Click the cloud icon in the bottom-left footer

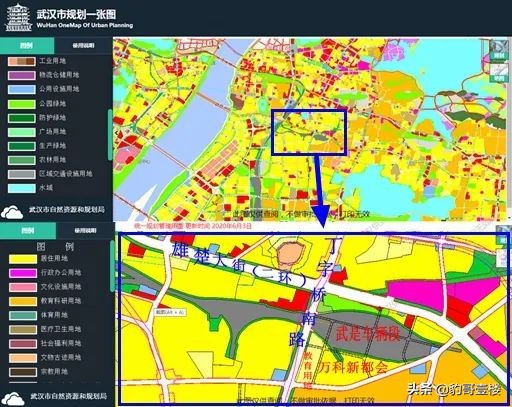13,399
